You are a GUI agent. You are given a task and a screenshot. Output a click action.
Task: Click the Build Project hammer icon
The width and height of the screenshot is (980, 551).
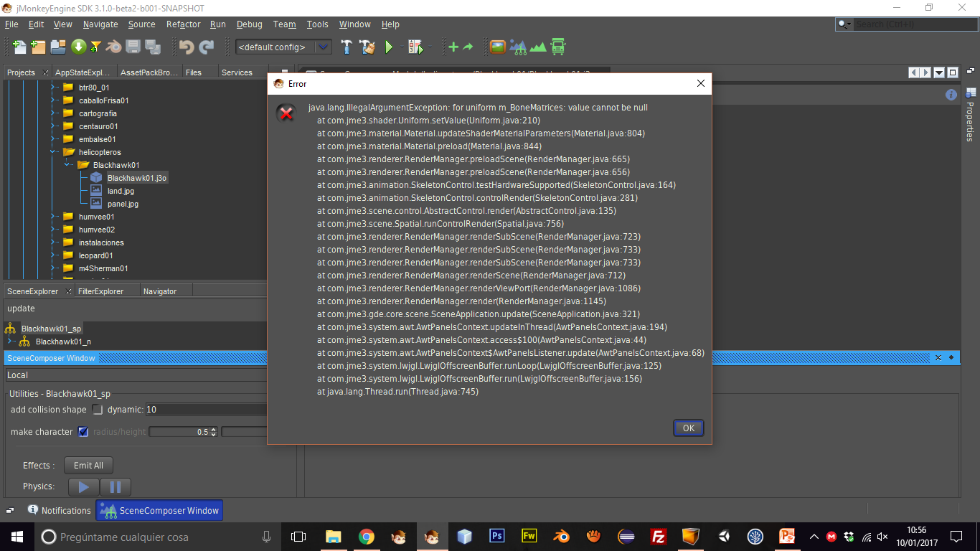(x=347, y=47)
